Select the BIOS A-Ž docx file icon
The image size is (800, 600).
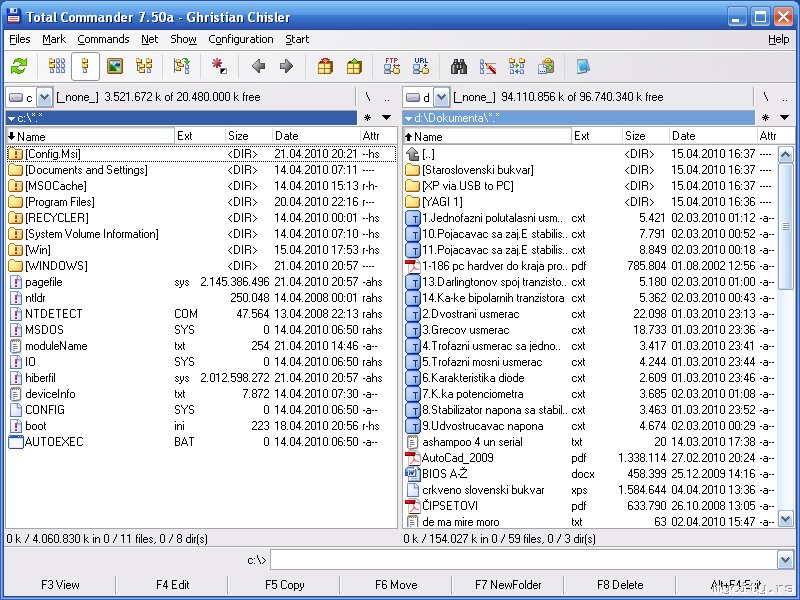(412, 474)
